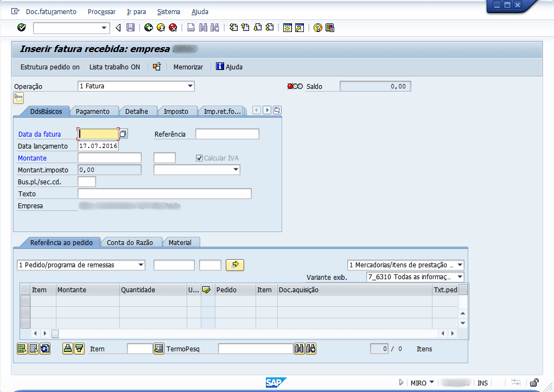Click the header toggle icon below Operação
The image size is (554, 392).
18,98
